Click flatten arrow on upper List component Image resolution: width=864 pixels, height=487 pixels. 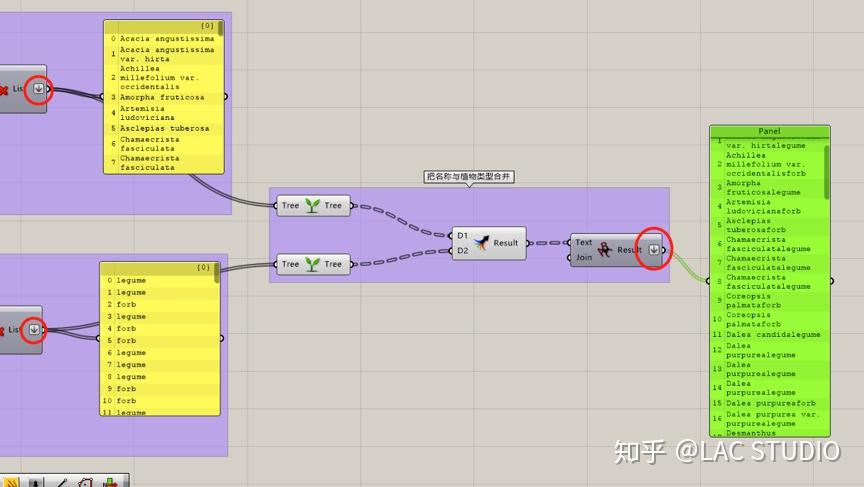[x=39, y=88]
